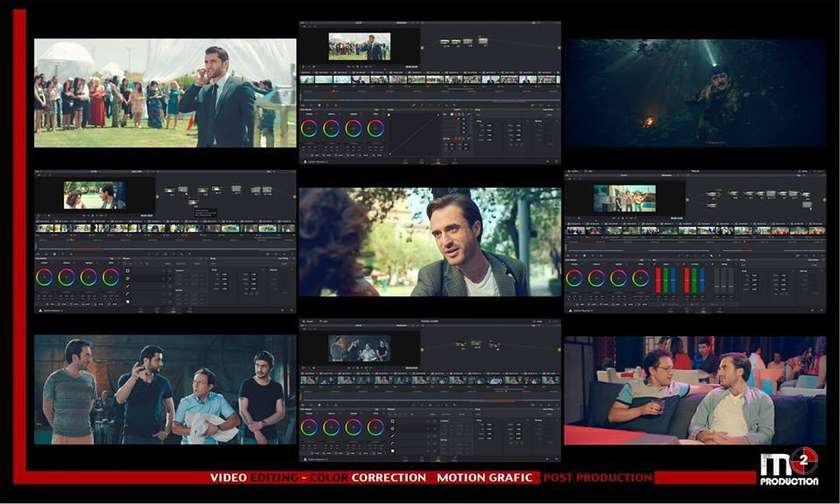Click the POST PRODUCTION banner text
The width and height of the screenshot is (840, 504).
pyautogui.click(x=597, y=478)
